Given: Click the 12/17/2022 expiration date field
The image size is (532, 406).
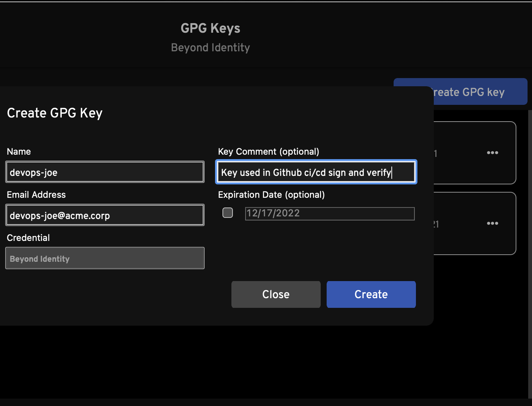Looking at the screenshot, I should pyautogui.click(x=329, y=213).
